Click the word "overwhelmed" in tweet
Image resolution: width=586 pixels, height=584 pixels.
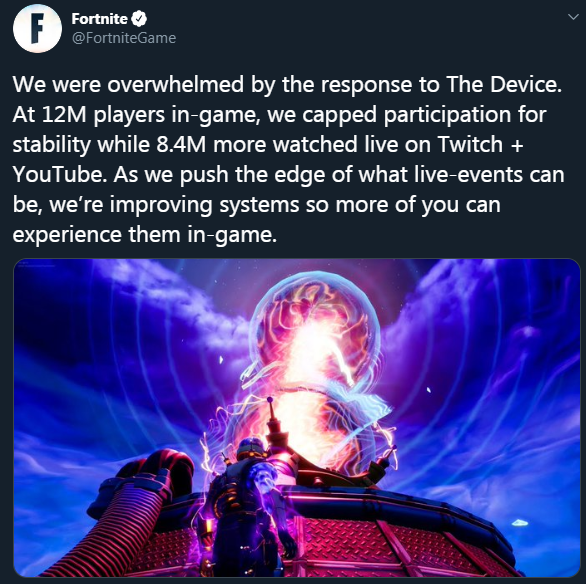coord(176,84)
